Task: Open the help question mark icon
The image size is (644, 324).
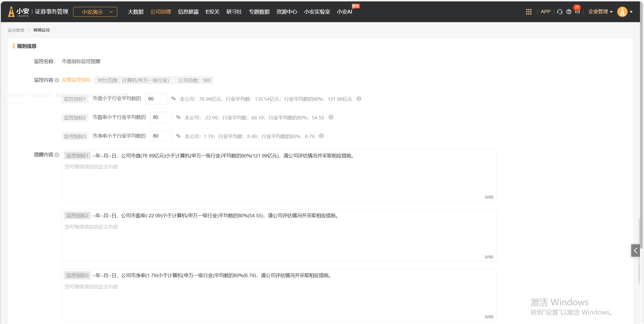Action: [569, 12]
